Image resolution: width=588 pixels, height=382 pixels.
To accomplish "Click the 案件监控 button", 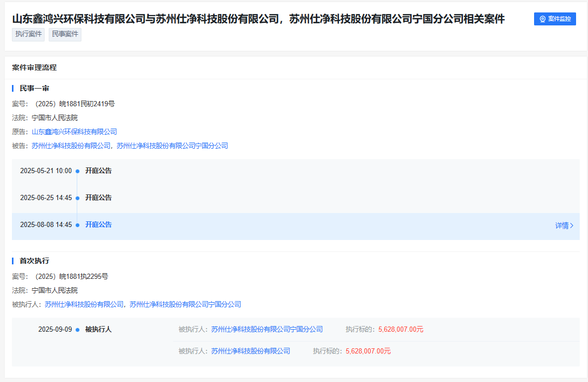I will click(555, 19).
